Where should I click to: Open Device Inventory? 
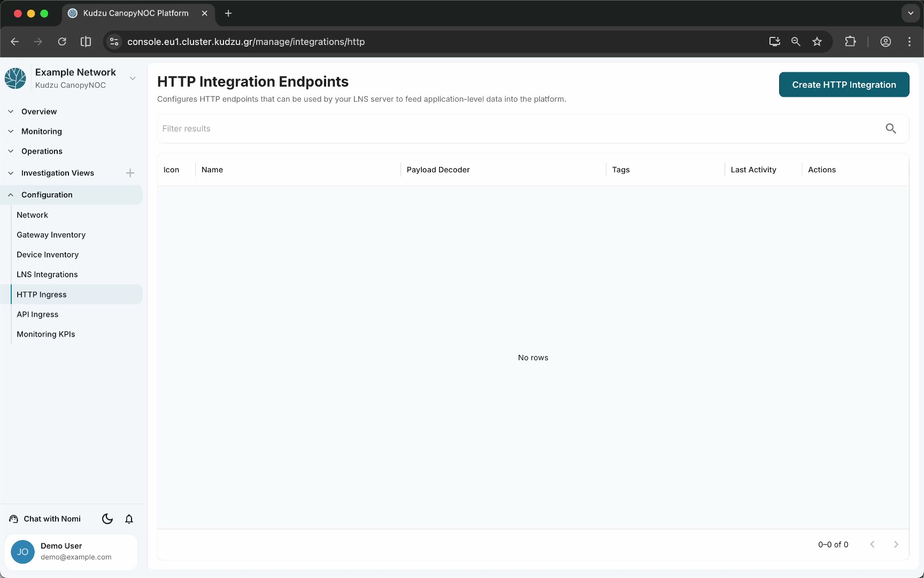(48, 254)
